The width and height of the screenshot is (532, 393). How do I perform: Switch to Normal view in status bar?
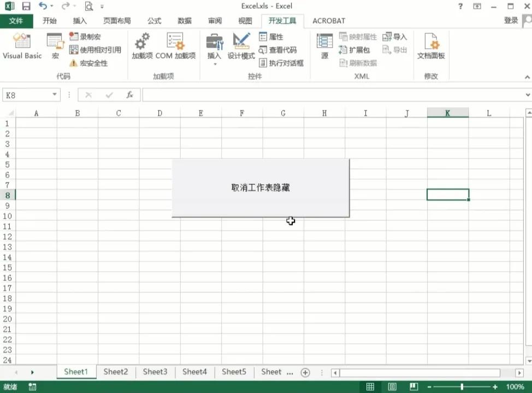370,386
